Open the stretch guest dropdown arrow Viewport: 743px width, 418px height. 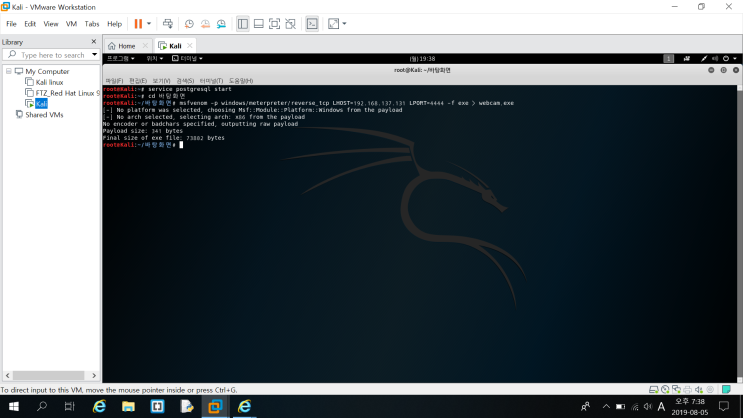pos(344,24)
